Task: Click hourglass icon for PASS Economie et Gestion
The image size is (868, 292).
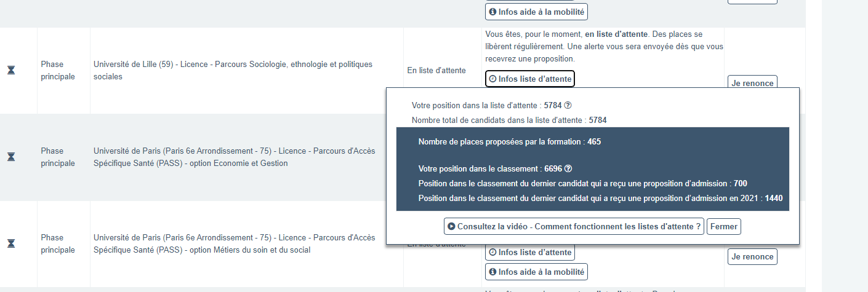Action: point(11,157)
